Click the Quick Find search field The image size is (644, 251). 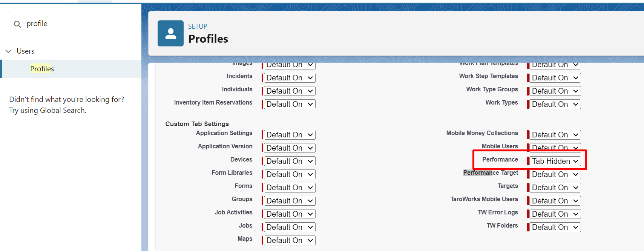(x=75, y=23)
